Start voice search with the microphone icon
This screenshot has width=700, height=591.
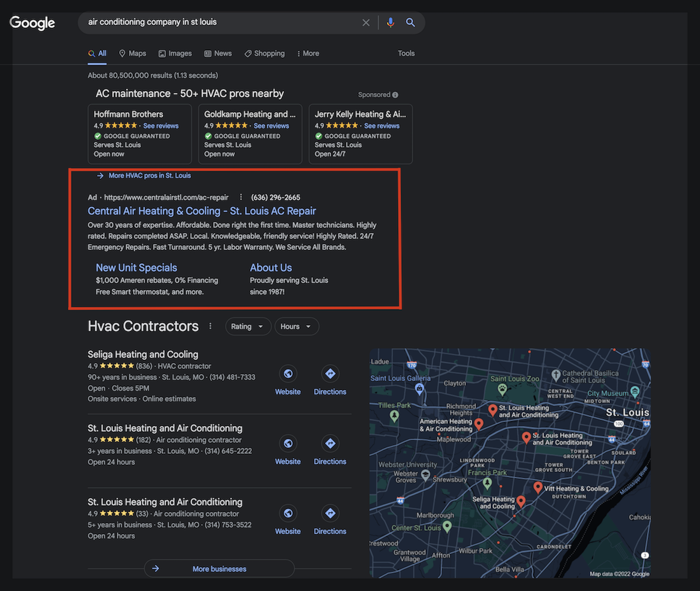(391, 23)
